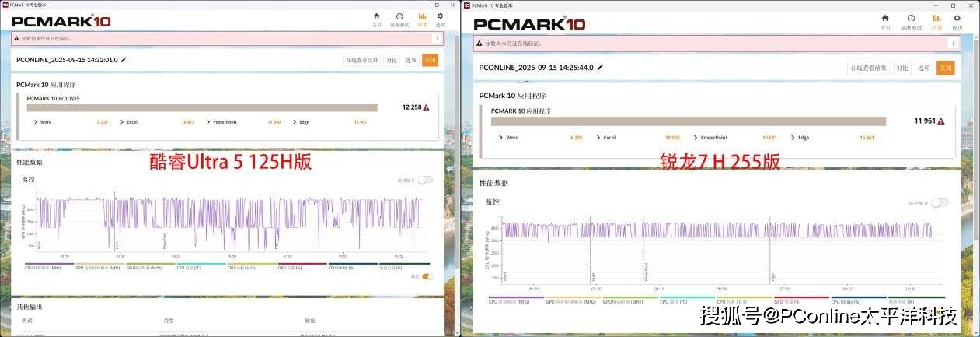Open Results tab in left PCMark window

pyautogui.click(x=422, y=19)
